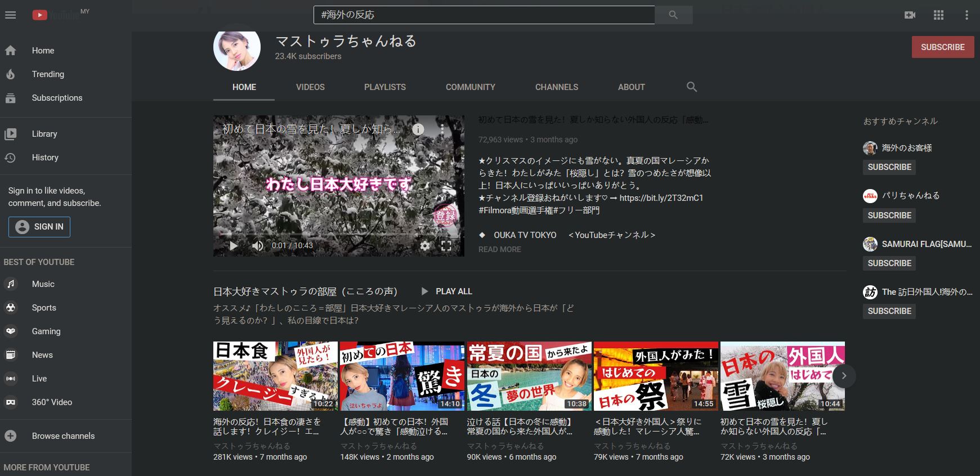Screen dimensions: 980x476
Task: Open Library in sidebar
Action: coord(66,134)
